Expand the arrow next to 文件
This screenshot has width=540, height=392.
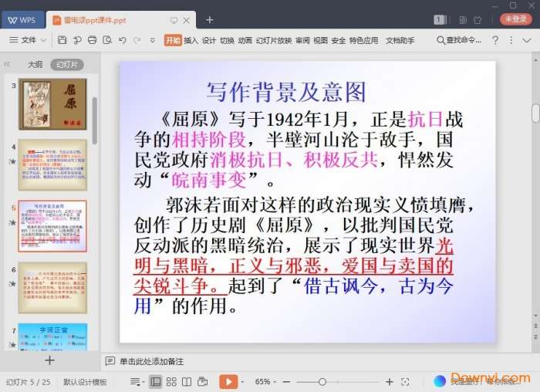click(44, 40)
